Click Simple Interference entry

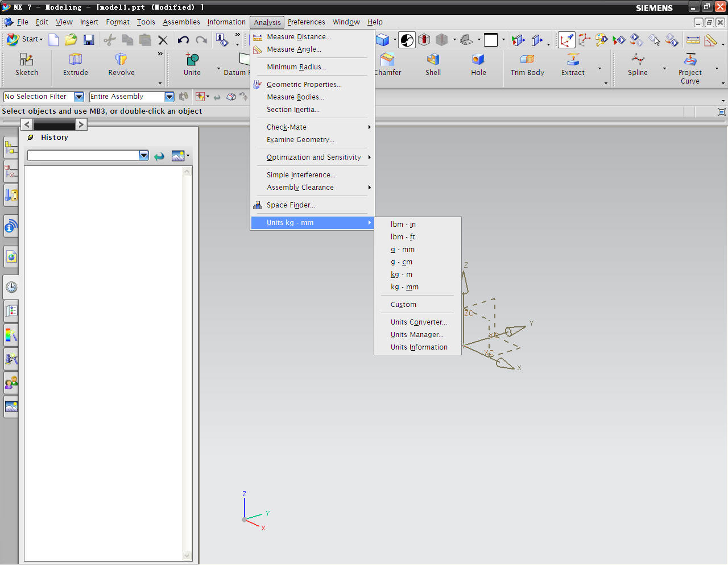312,175
